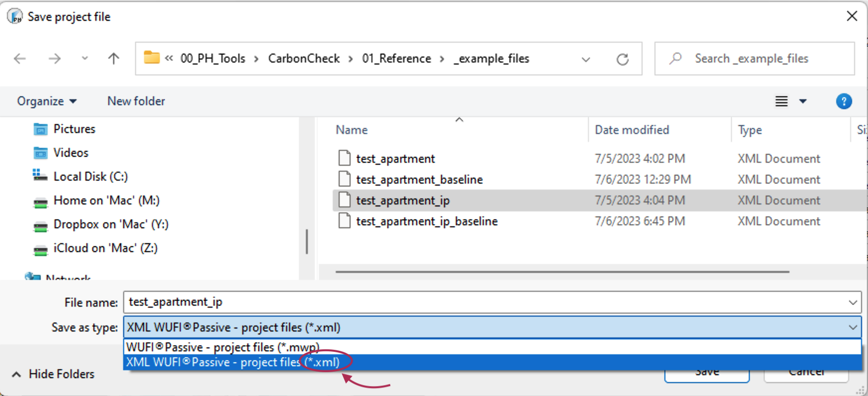This screenshot has width=868, height=396.
Task: Click the 7/6/2023 12:29 PM date cell
Action: [643, 180]
